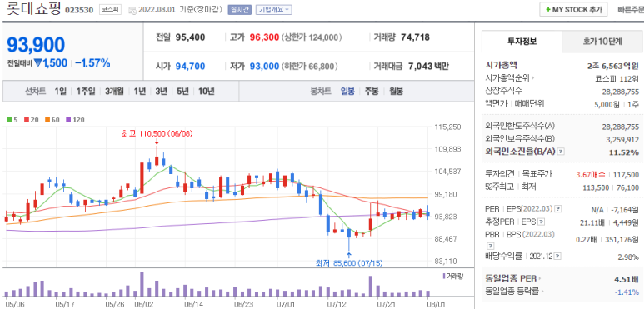The height and width of the screenshot is (309, 644).
Task: Click the 실시간 button
Action: click(x=239, y=9)
